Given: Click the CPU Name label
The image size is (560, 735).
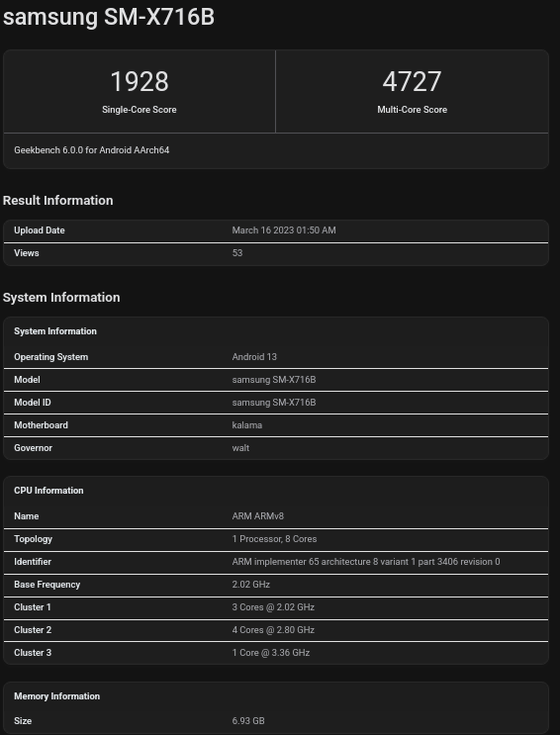Looking at the screenshot, I should click(27, 516).
